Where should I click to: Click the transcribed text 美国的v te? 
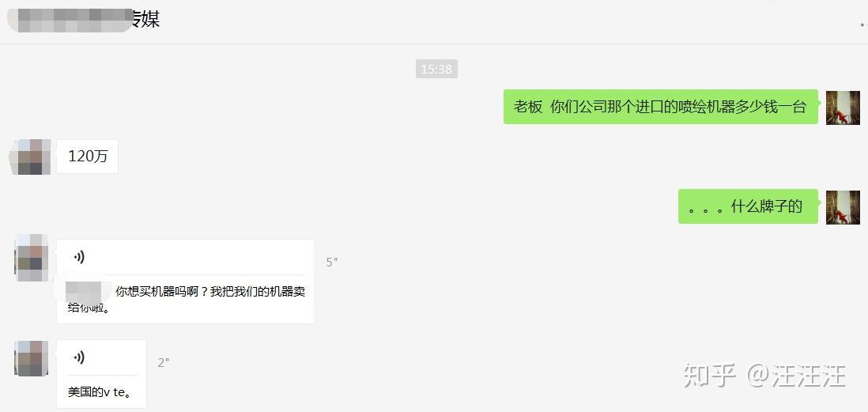[99, 392]
